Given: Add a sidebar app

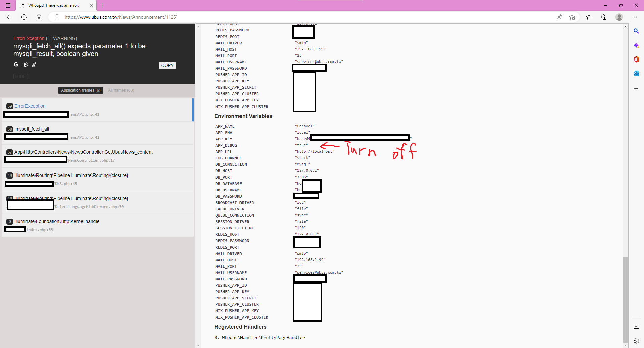Looking at the screenshot, I should [636, 89].
